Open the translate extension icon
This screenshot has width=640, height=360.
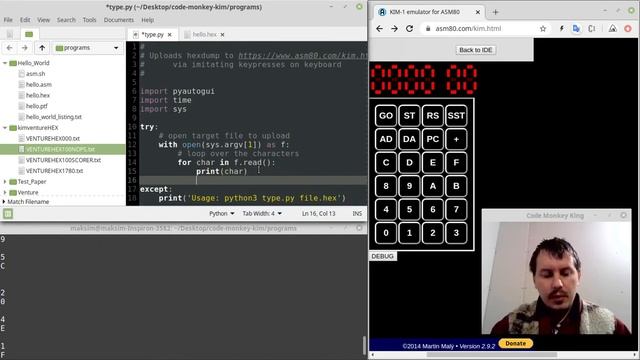tap(576, 29)
